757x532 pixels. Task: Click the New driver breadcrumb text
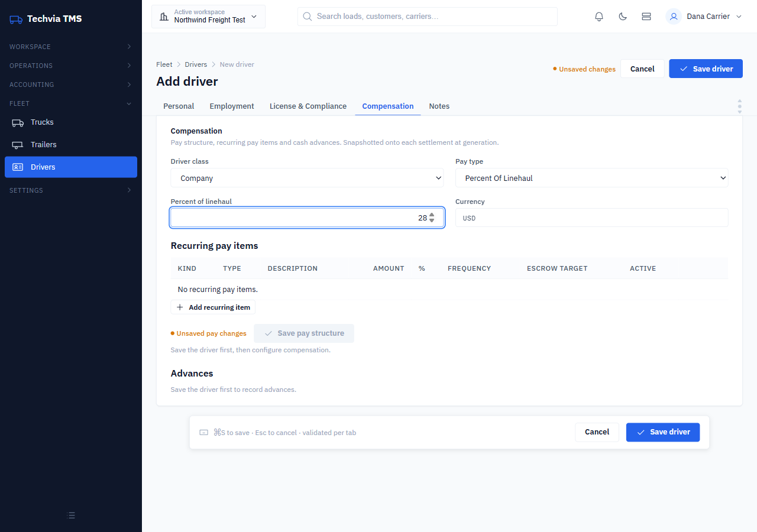[x=237, y=64]
